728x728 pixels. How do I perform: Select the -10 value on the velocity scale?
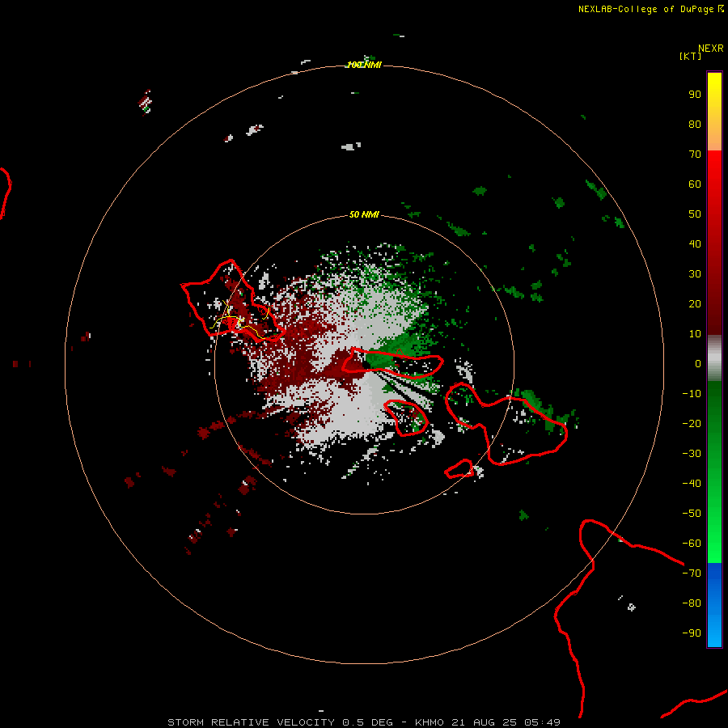pyautogui.click(x=692, y=394)
